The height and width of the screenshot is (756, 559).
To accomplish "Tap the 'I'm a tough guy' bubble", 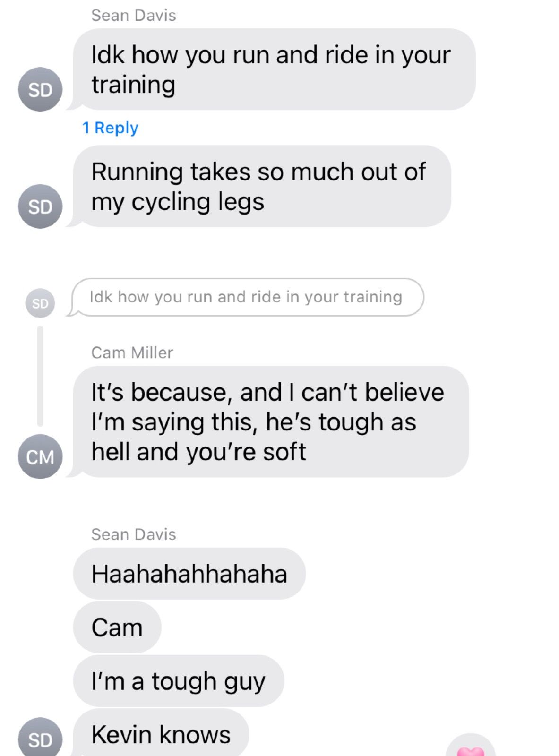I will (179, 681).
